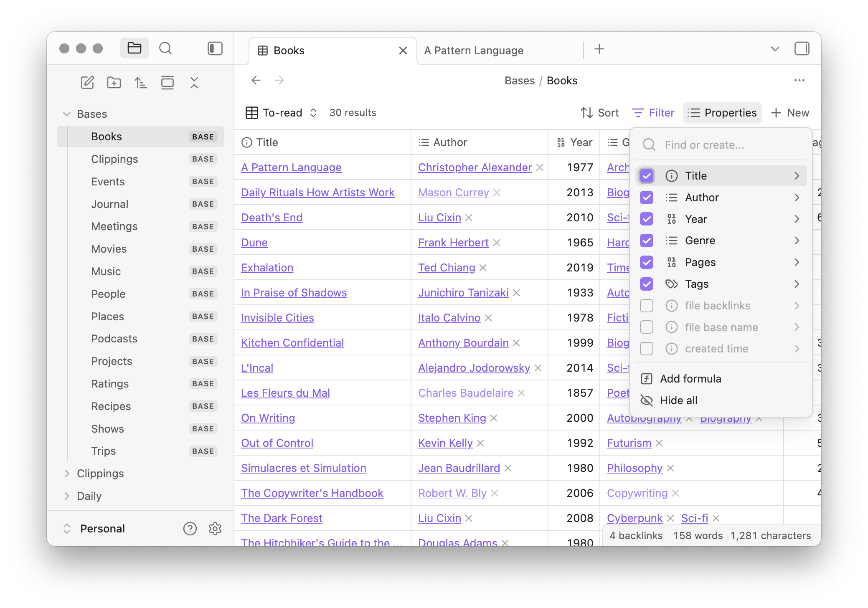Collapse the Bases folder

click(66, 114)
